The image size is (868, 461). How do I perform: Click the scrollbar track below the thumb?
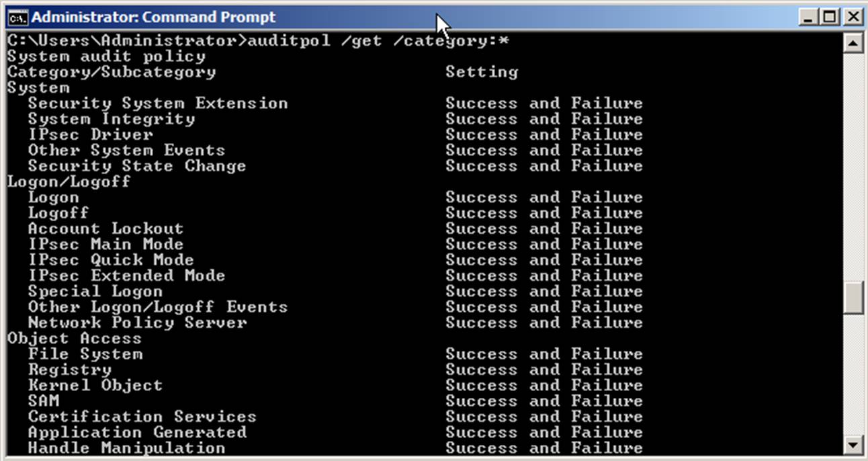pos(853,376)
